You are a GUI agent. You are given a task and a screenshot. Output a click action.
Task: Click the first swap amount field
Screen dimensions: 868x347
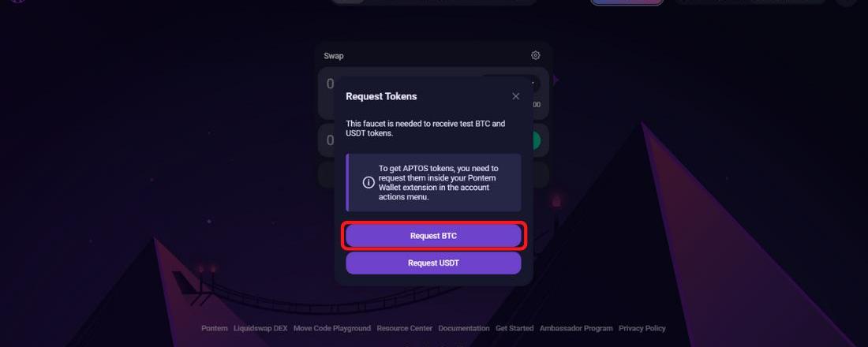pos(328,84)
